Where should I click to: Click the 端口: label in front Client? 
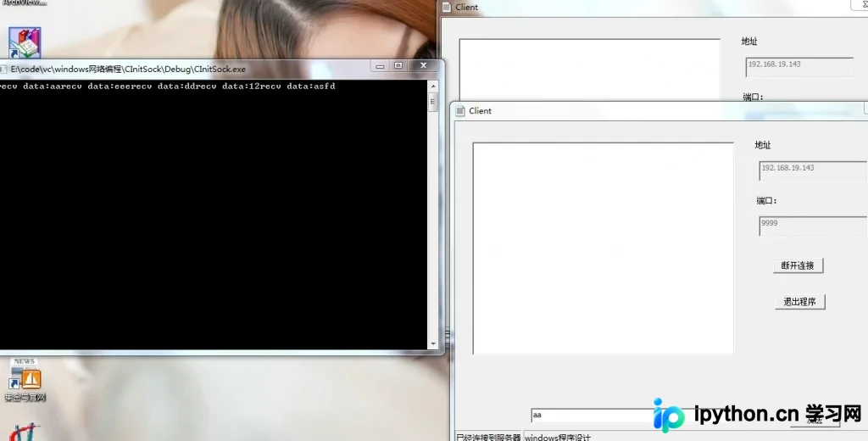(766, 200)
